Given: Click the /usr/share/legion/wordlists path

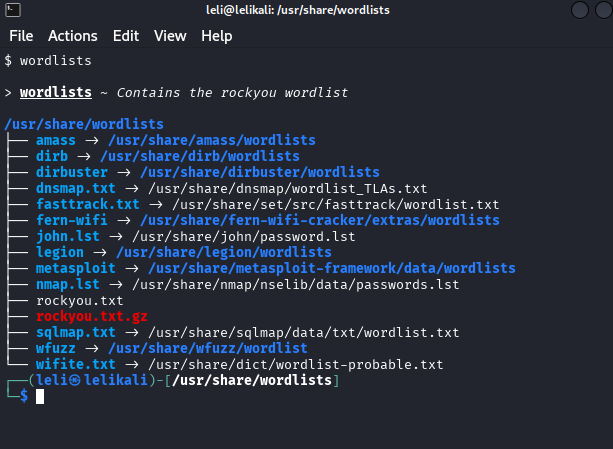Looking at the screenshot, I should point(224,252).
